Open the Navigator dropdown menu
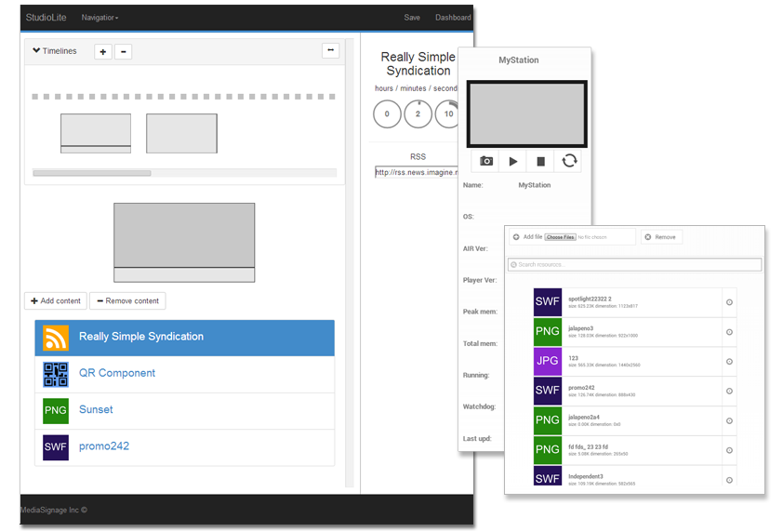This screenshot has width=783, height=532. click(x=100, y=18)
